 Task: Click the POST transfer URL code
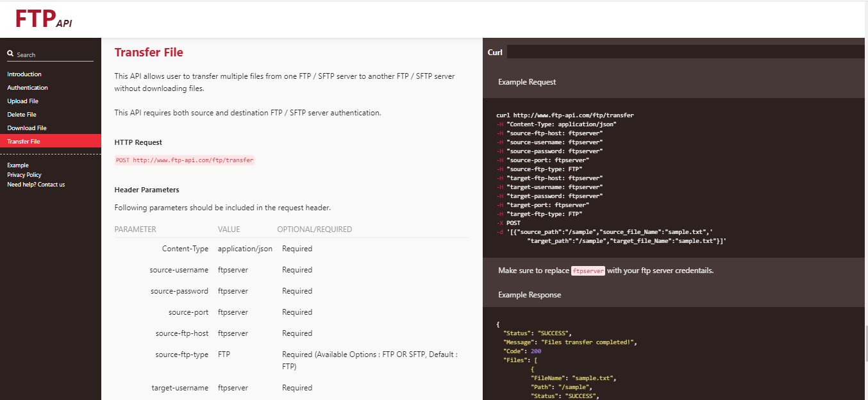click(185, 160)
